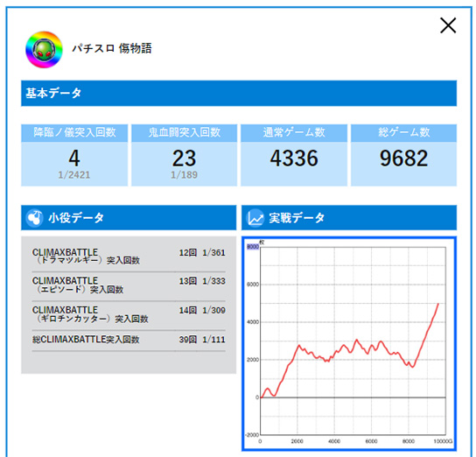476x457 pixels.
Task: Click the rainbow alien avatar icon
Action: point(44,50)
